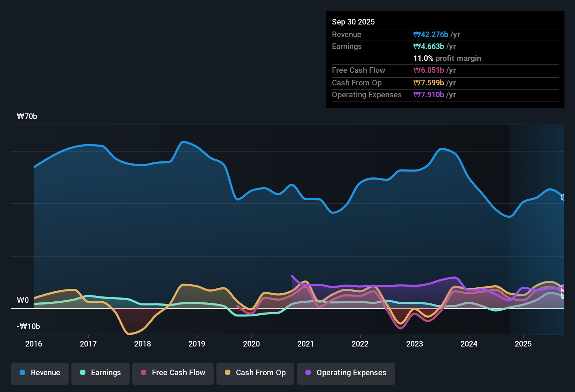
Task: Click the 2023 year label on the timeline
Action: click(x=415, y=344)
